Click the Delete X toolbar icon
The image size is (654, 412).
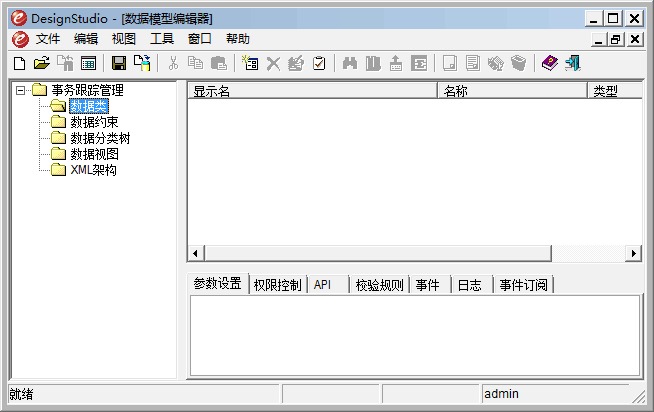click(x=273, y=64)
